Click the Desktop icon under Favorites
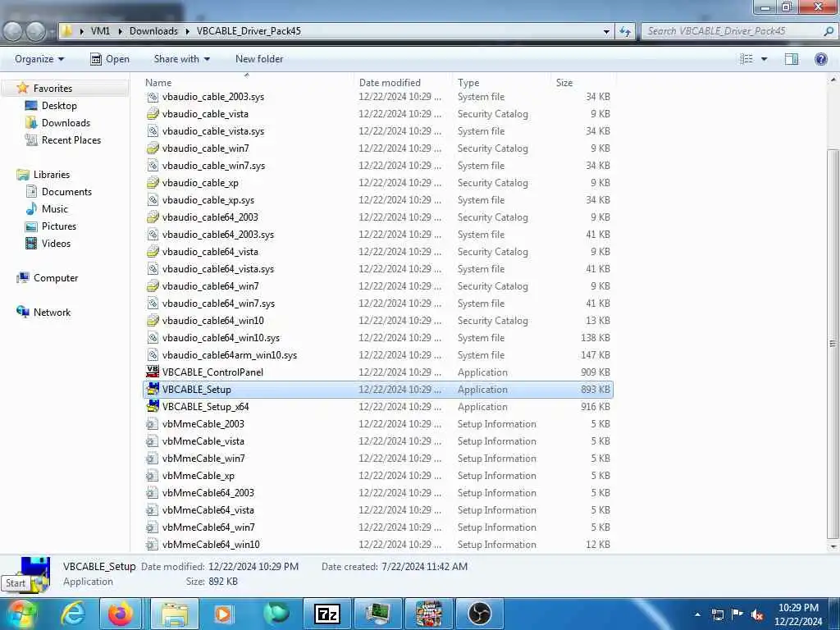 coord(31,106)
